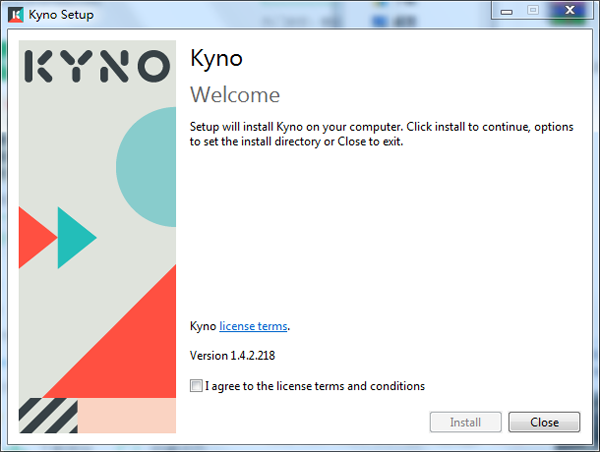Click the 'Version 1.4.2.218' text
This screenshot has width=600, height=452.
pyautogui.click(x=232, y=356)
